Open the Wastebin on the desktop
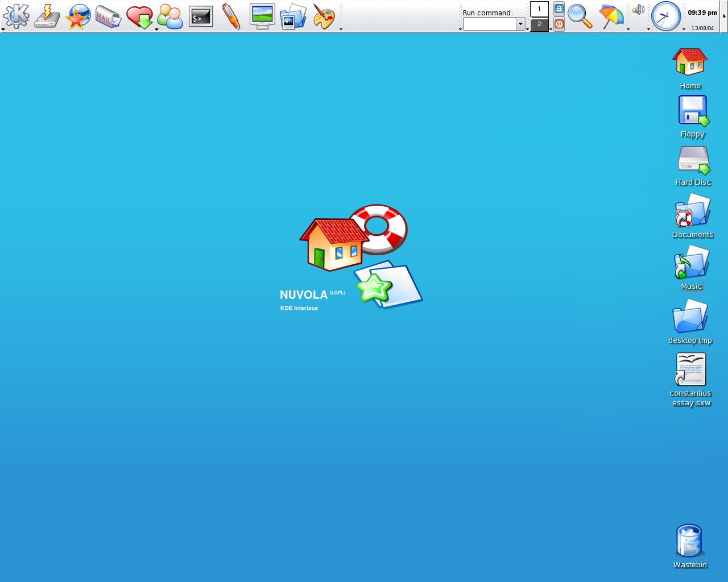Image resolution: width=728 pixels, height=582 pixels. tap(689, 540)
